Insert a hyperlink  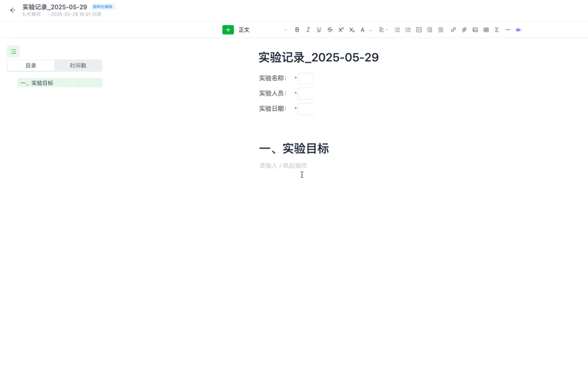coord(453,30)
